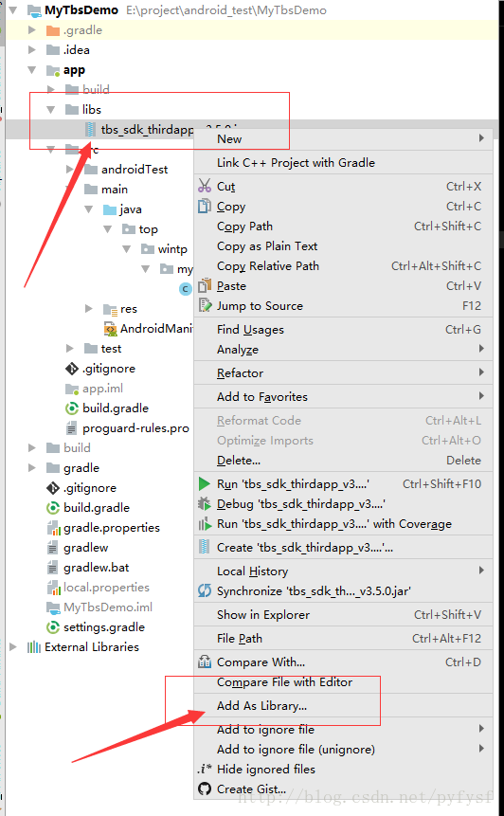504x816 pixels.
Task: Click the Debug bug icon
Action: point(205,504)
